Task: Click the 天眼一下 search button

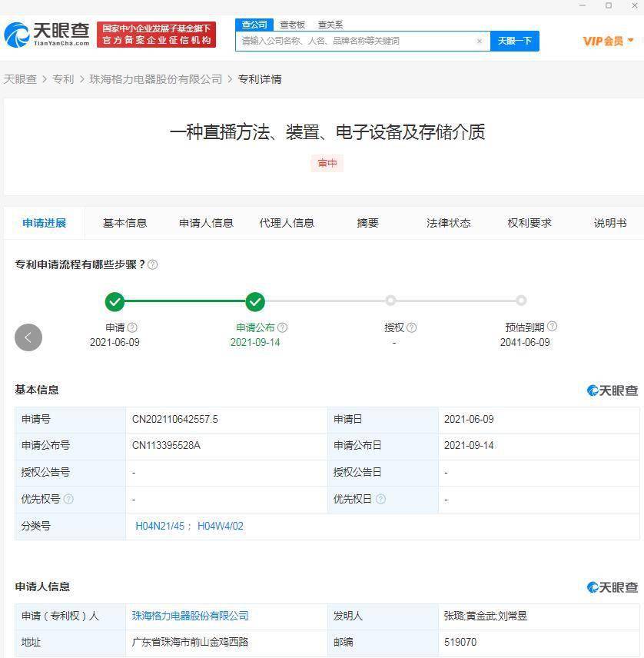Action: coord(515,42)
